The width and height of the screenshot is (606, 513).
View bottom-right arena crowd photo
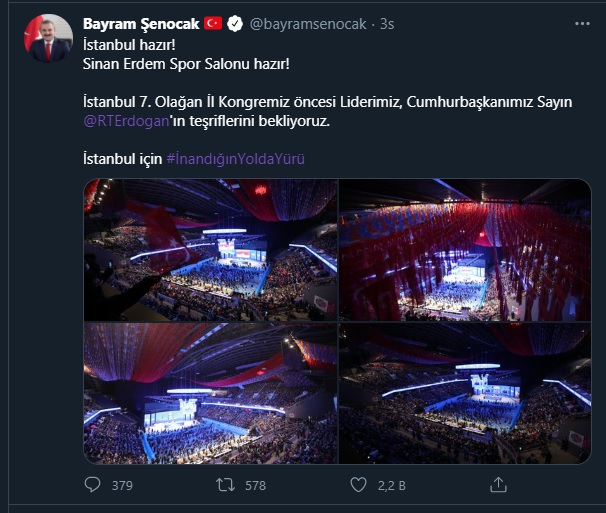(x=465, y=393)
